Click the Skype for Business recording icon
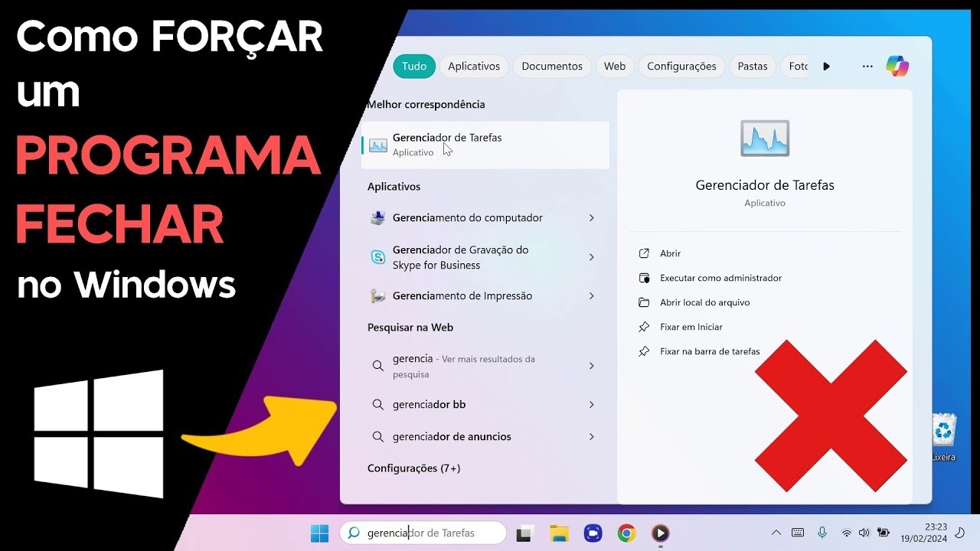This screenshot has height=551, width=980. point(378,257)
